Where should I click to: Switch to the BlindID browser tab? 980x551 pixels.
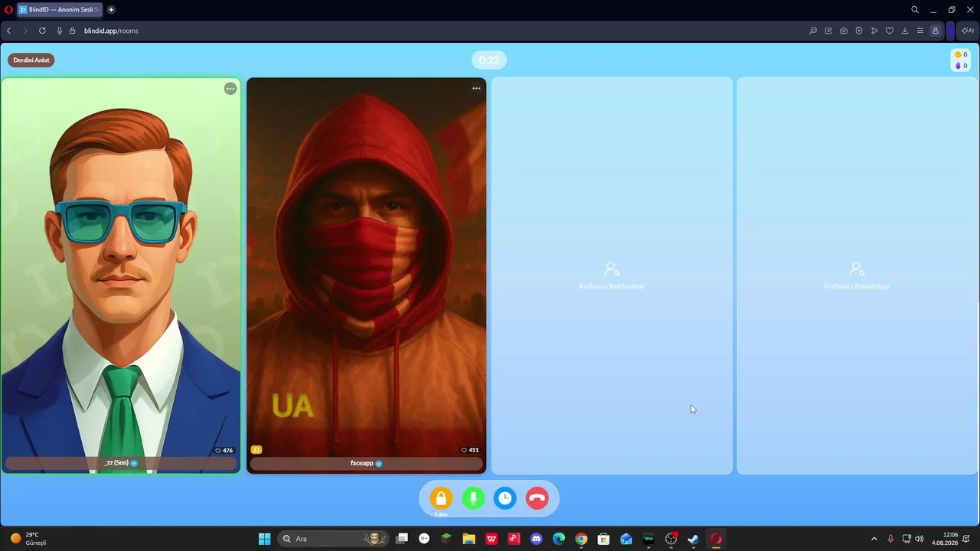pos(59,10)
